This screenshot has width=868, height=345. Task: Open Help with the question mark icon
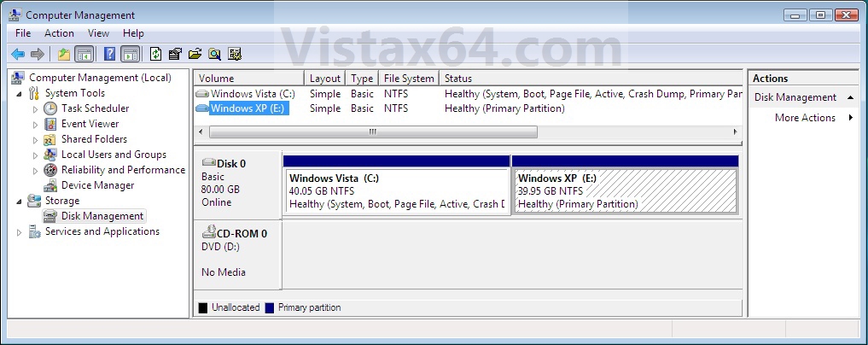point(109,55)
